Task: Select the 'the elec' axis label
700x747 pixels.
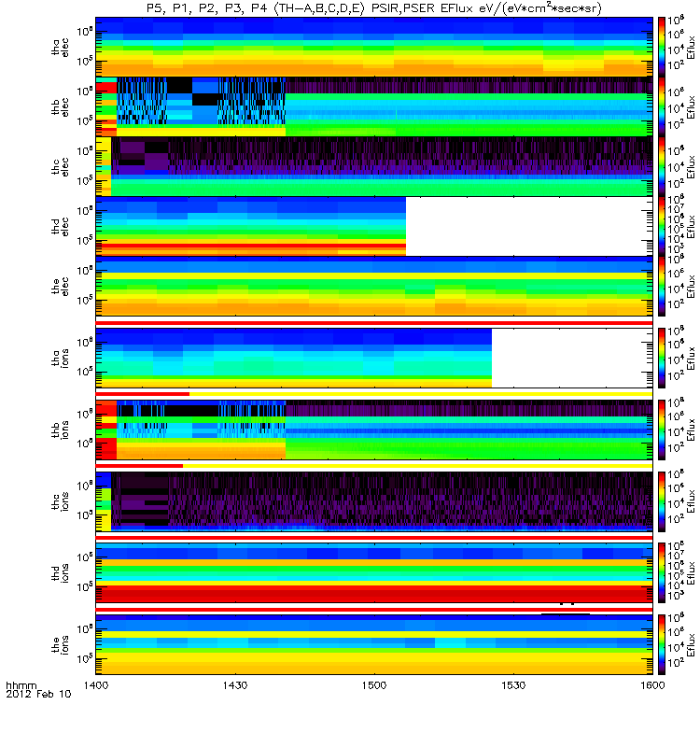Action: click(61, 287)
